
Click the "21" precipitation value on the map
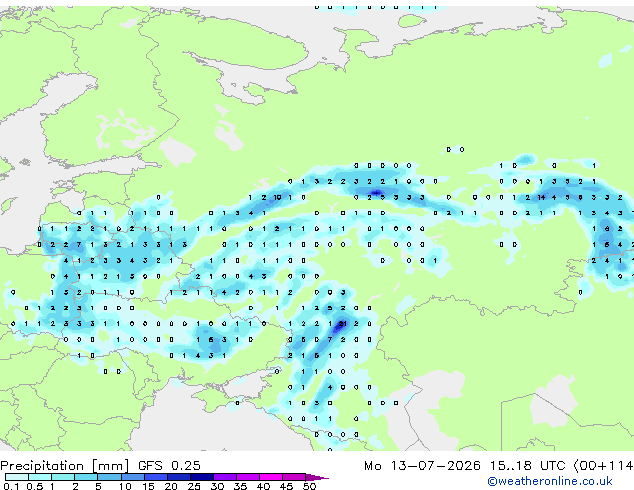[x=342, y=323]
